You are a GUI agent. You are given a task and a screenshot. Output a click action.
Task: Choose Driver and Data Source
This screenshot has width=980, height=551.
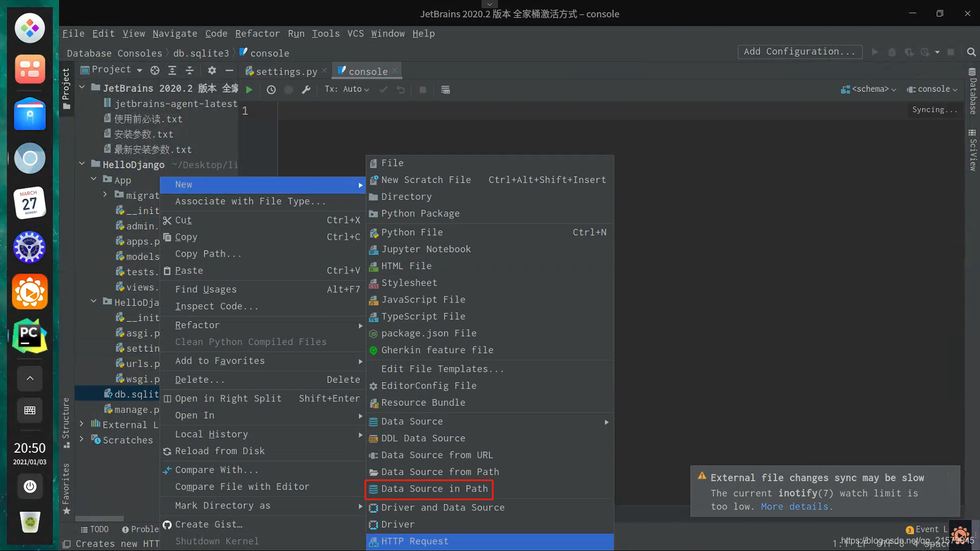(x=490, y=508)
